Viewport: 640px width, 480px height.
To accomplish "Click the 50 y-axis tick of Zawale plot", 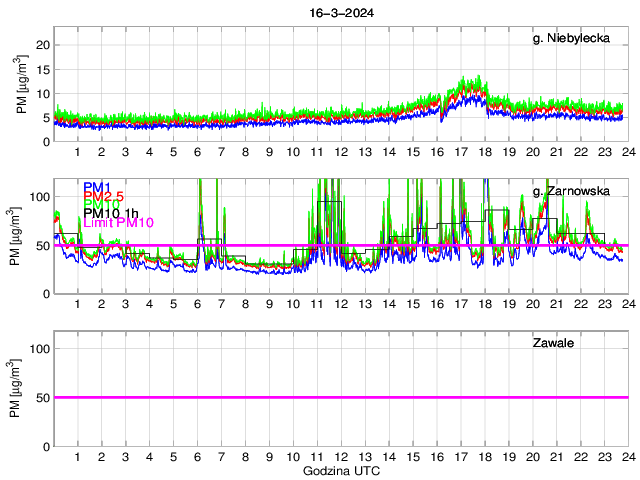I will [x=43, y=397].
